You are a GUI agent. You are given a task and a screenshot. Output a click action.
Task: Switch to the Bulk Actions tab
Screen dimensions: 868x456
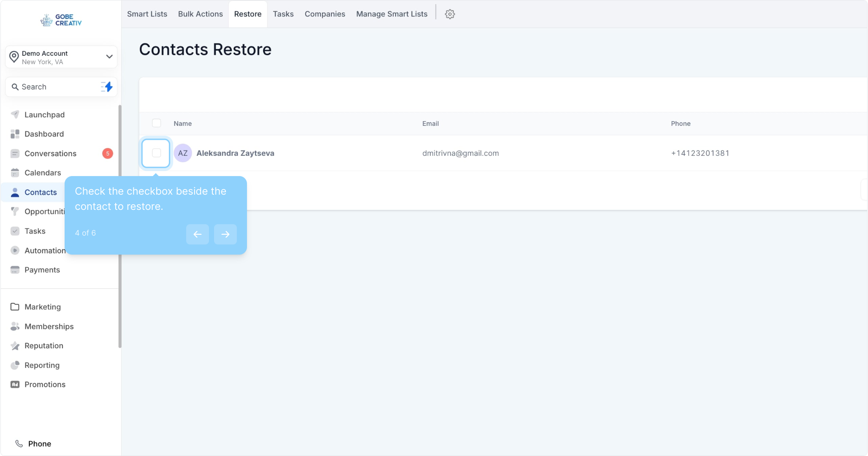pyautogui.click(x=200, y=14)
